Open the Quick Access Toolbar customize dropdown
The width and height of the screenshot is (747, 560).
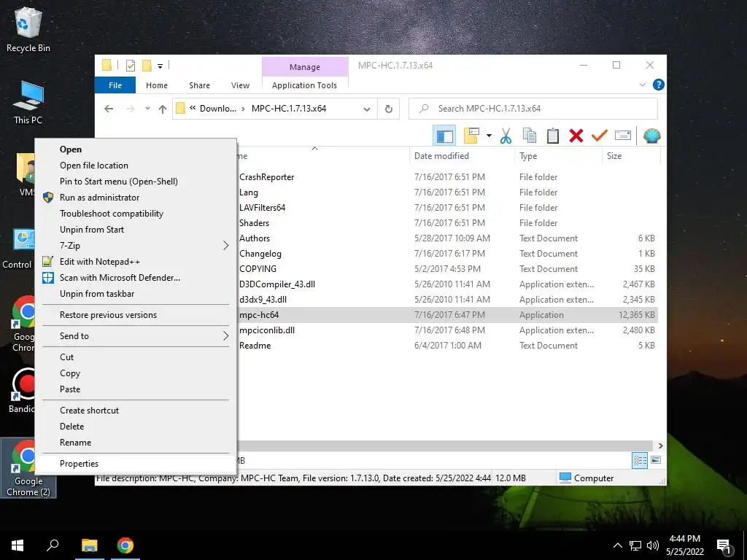tap(160, 66)
